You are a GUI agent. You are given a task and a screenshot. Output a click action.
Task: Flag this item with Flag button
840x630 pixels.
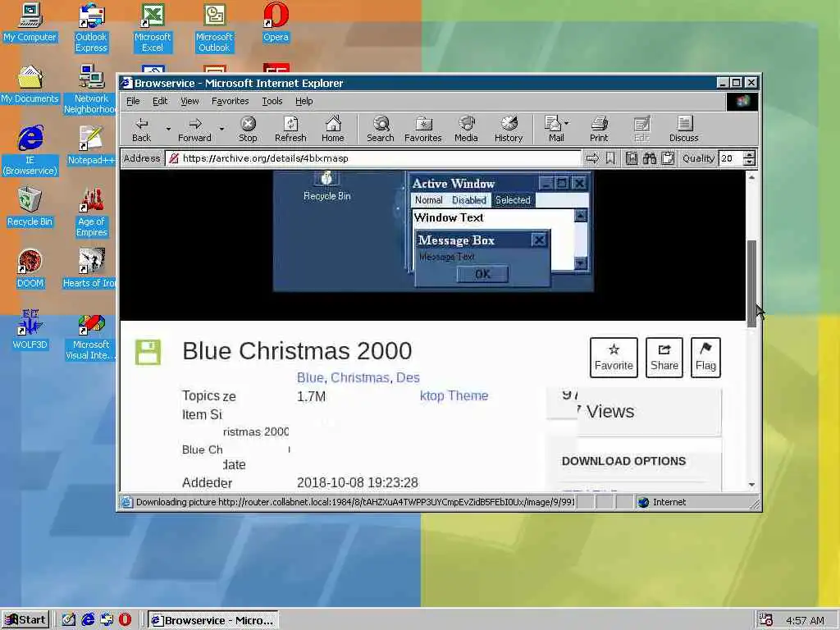click(705, 358)
